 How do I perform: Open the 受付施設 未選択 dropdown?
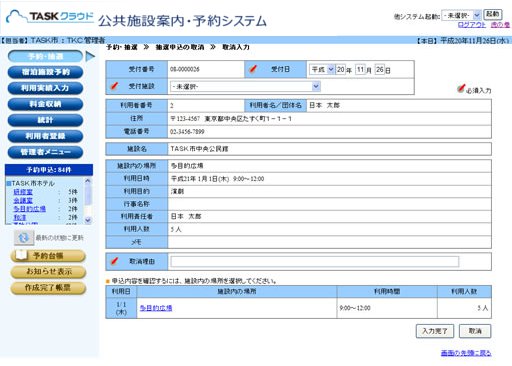click(x=245, y=87)
